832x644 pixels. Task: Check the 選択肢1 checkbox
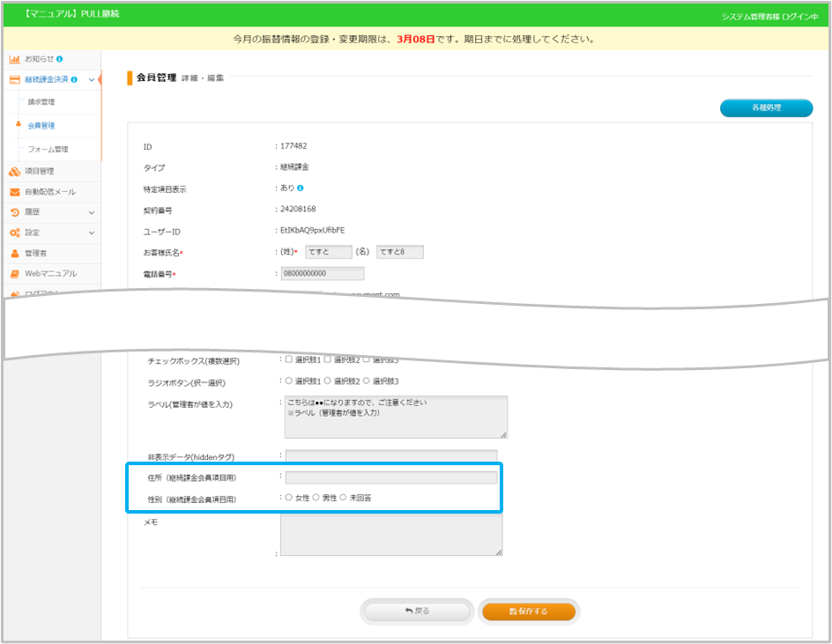tap(289, 359)
